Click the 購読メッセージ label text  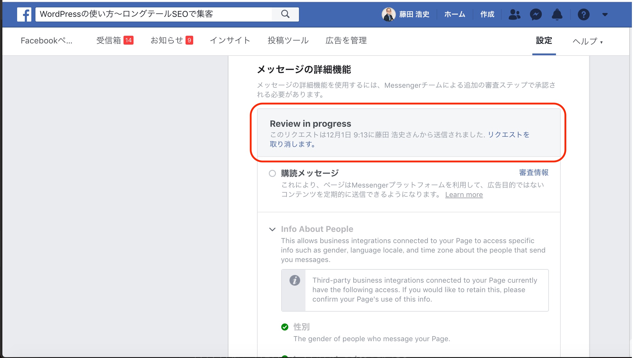tap(310, 173)
